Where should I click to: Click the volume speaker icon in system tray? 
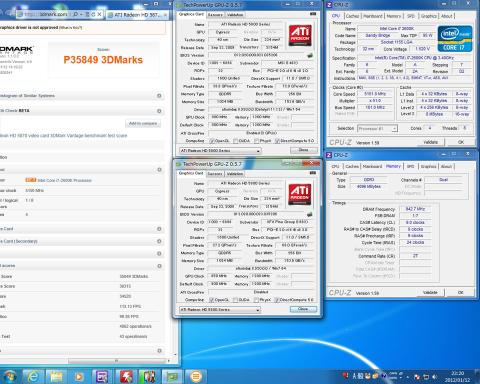(x=435, y=377)
